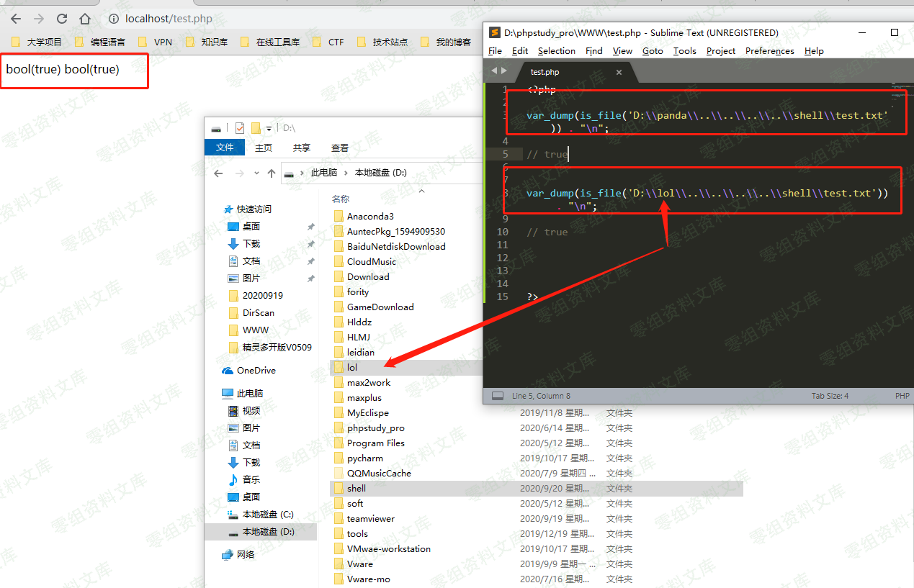
Task: Reload the localhost page in browser
Action: [x=62, y=19]
